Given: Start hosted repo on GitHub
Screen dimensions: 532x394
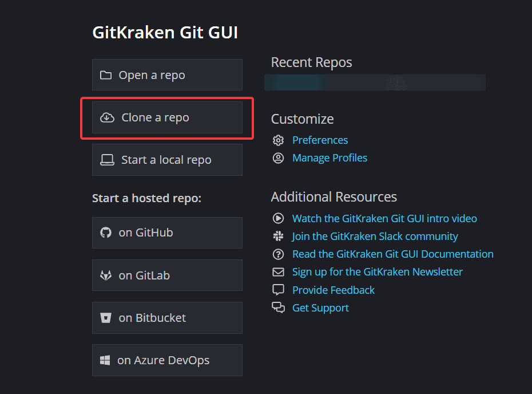Looking at the screenshot, I should click(x=167, y=233).
